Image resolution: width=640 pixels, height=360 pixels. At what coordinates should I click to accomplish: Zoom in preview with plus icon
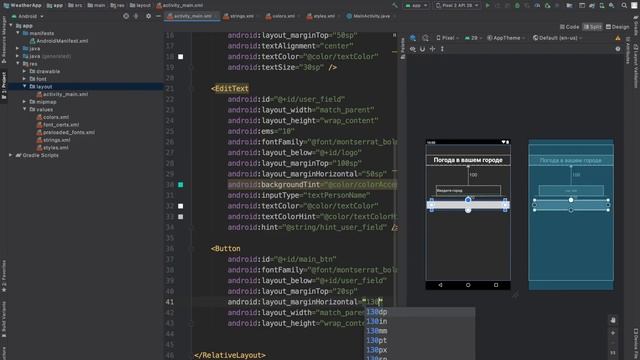[613, 333]
